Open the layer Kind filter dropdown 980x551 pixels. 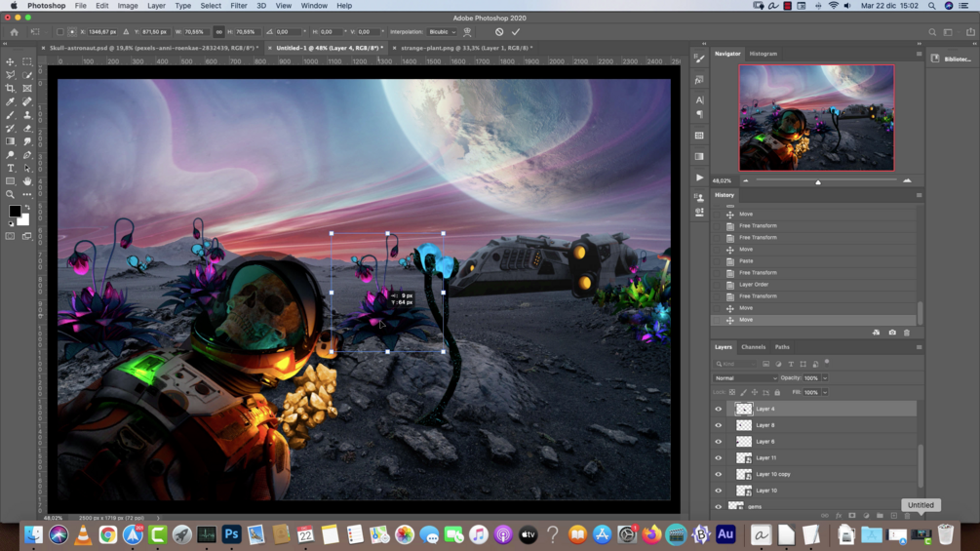tap(735, 364)
